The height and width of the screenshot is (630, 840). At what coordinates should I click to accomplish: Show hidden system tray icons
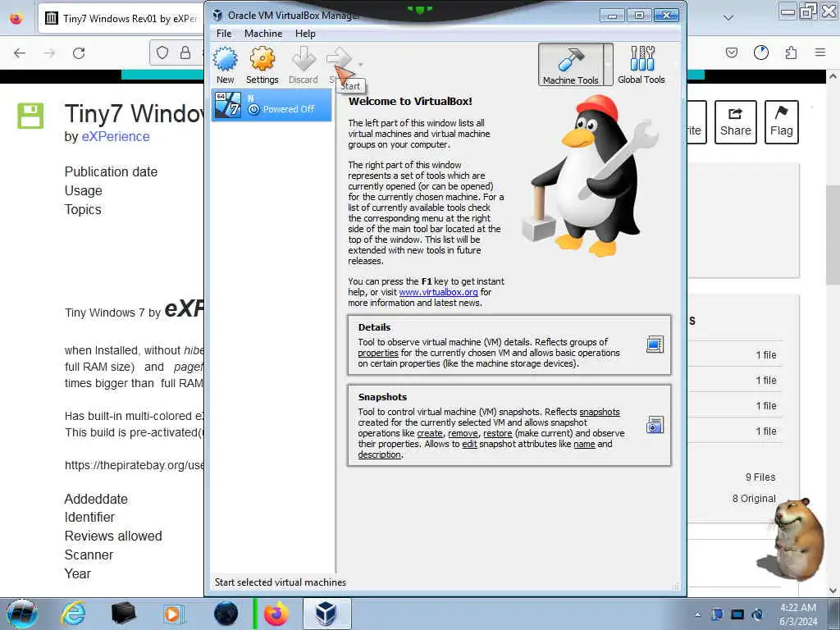click(697, 614)
